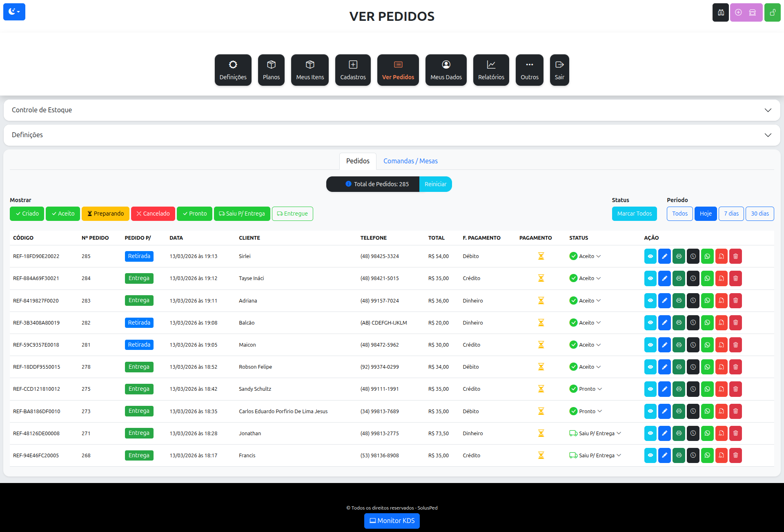Viewport: 784px width, 532px height.
Task: Switch to the Comandas / Mesas tab
Action: [x=410, y=161]
